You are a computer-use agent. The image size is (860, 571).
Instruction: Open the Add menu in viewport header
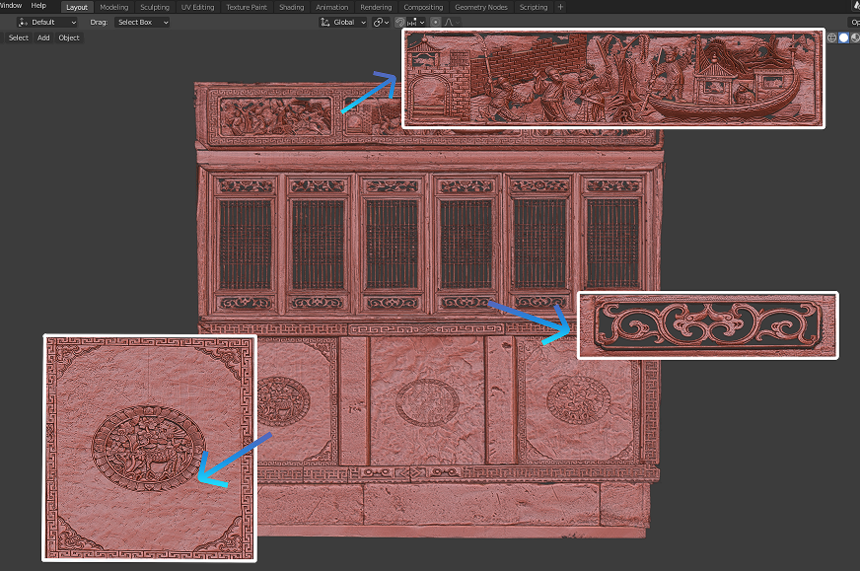pos(43,38)
